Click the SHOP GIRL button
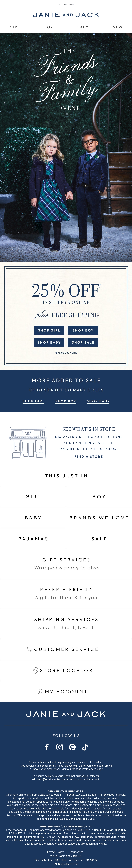This screenshot has width=132, height=868. point(49,330)
